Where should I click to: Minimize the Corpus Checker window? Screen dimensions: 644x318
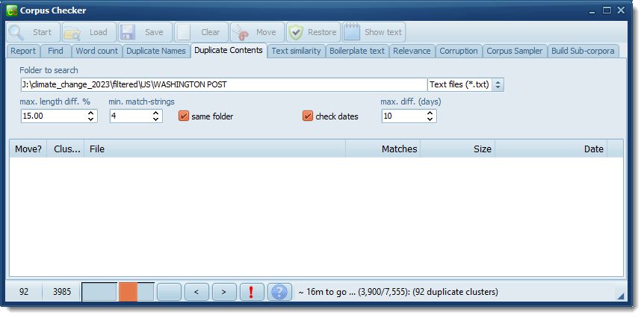592,11
